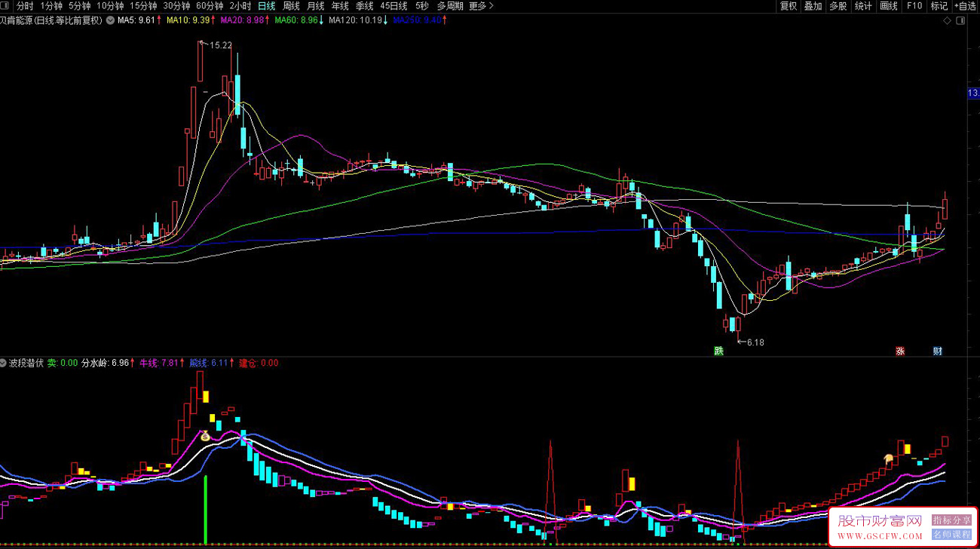
Task: Click the tall green bar in the indicator pane
Action: pos(205,509)
